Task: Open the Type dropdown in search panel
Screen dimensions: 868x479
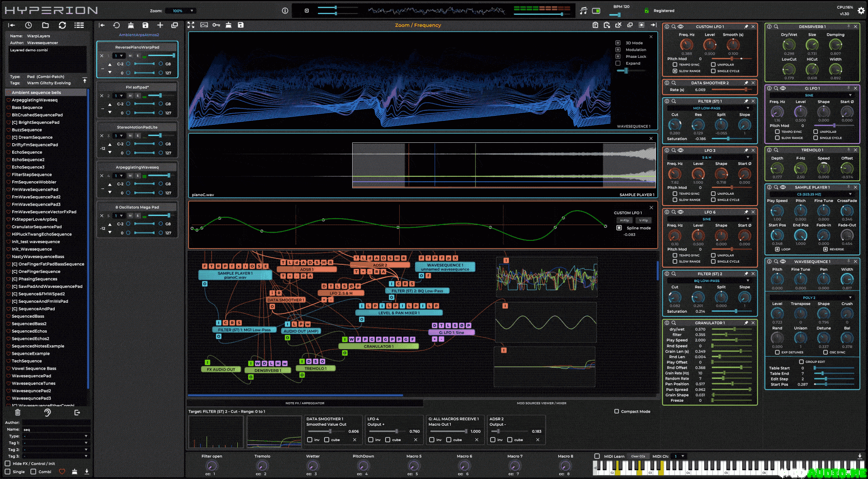Action: click(x=56, y=436)
